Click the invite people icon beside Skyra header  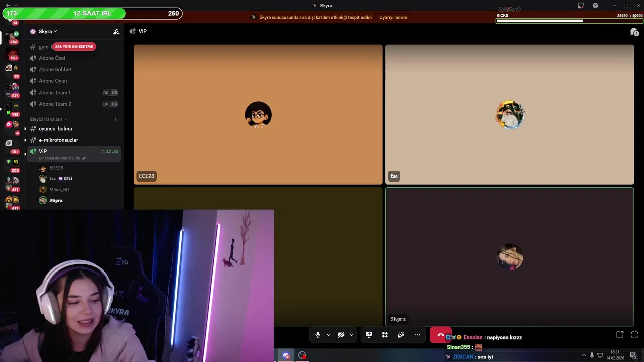pos(116,31)
